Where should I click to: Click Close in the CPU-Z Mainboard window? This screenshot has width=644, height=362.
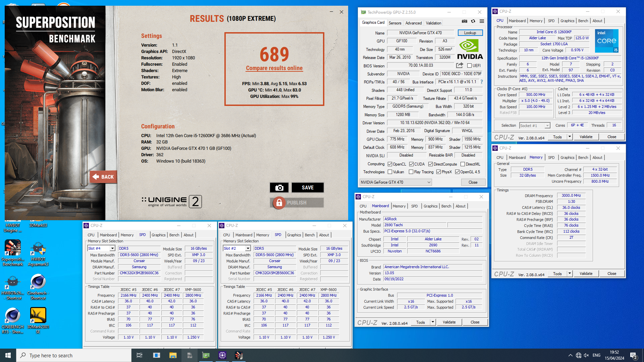(475, 322)
